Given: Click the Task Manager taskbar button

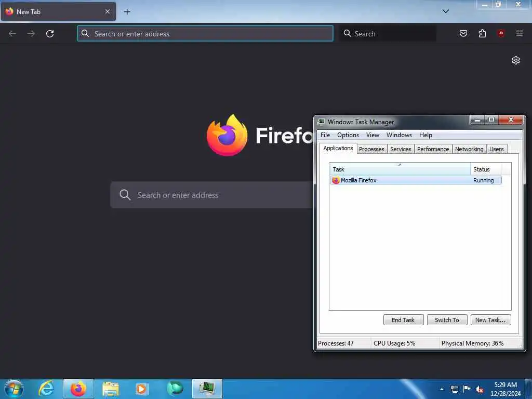Looking at the screenshot, I should click(207, 389).
